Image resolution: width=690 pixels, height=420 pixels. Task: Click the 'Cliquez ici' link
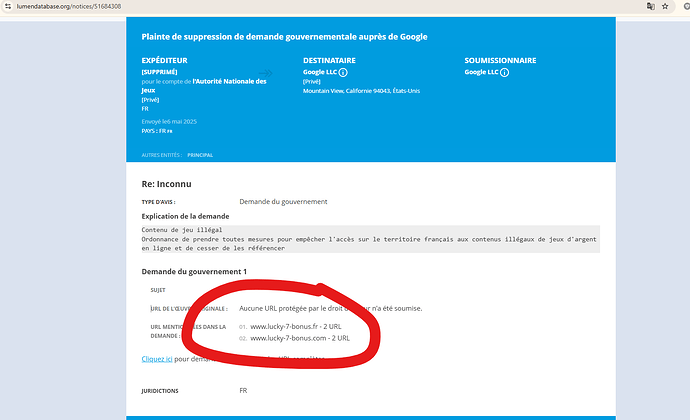tap(157, 359)
